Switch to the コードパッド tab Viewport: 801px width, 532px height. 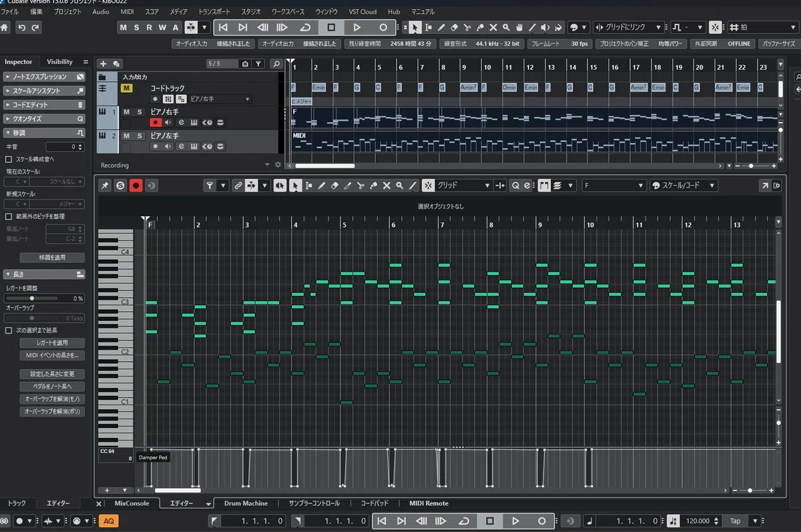374,503
